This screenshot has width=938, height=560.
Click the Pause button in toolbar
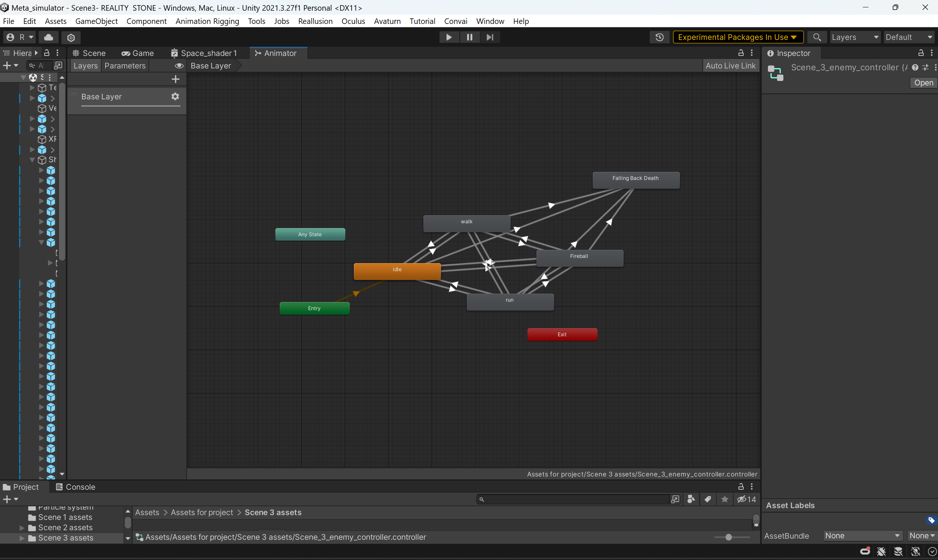point(469,37)
